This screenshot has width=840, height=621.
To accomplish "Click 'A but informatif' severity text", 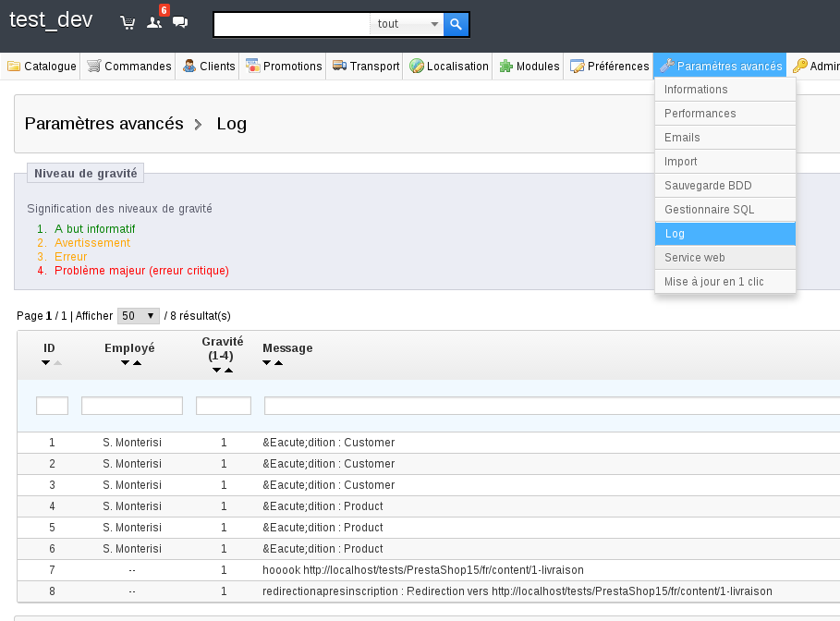I will point(95,229).
